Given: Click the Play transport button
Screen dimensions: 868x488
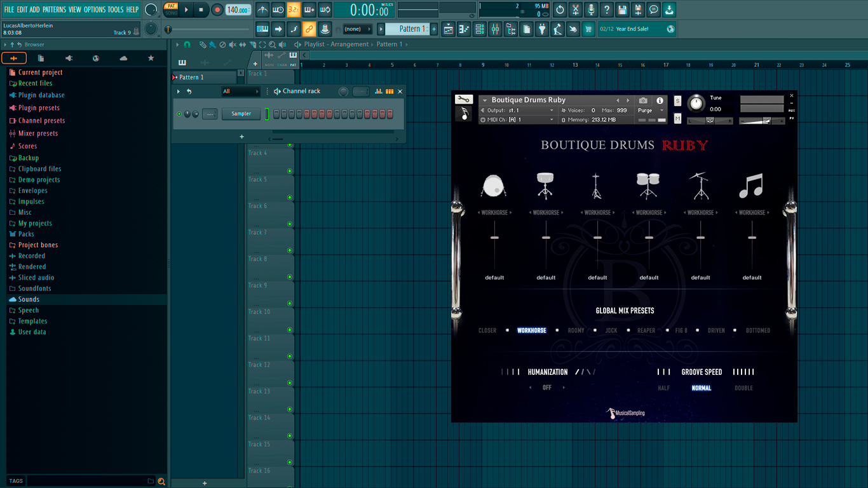Looking at the screenshot, I should pyautogui.click(x=186, y=10).
